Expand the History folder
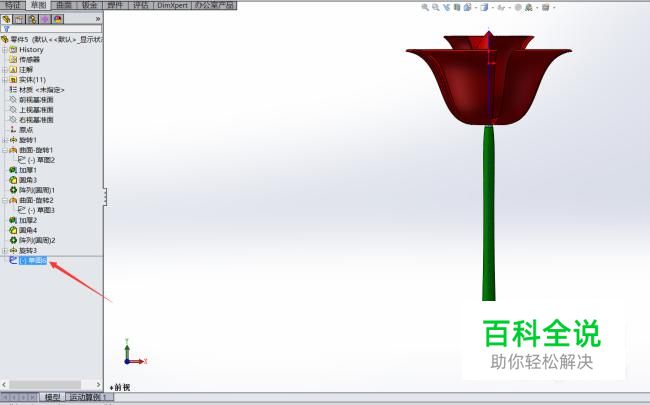Screen dimensions: 650x405 coord(5,49)
